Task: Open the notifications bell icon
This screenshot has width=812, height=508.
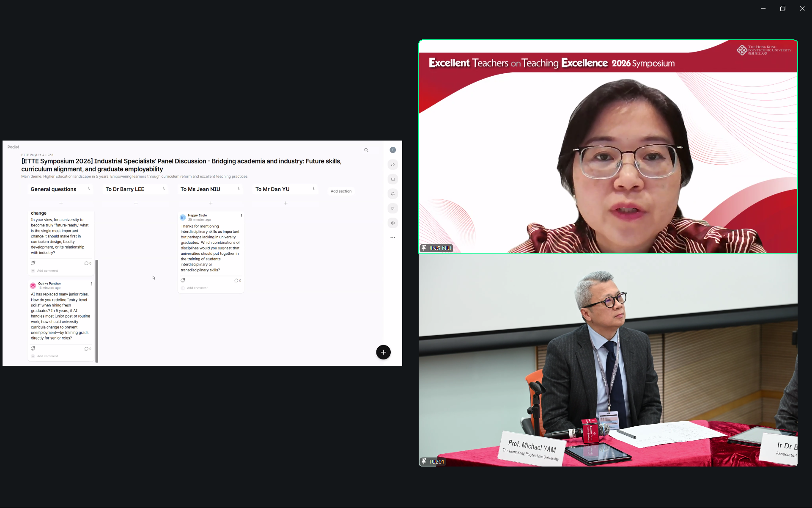Action: 392,194
